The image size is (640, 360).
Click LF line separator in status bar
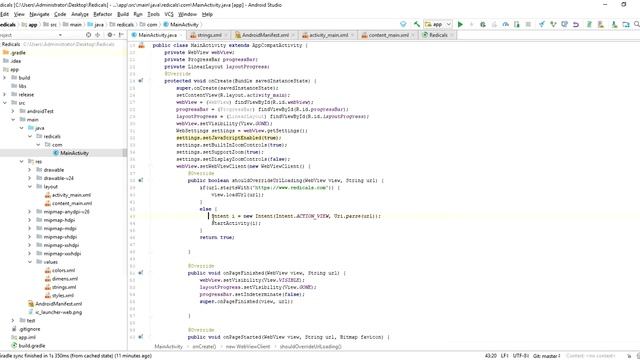(x=504, y=356)
